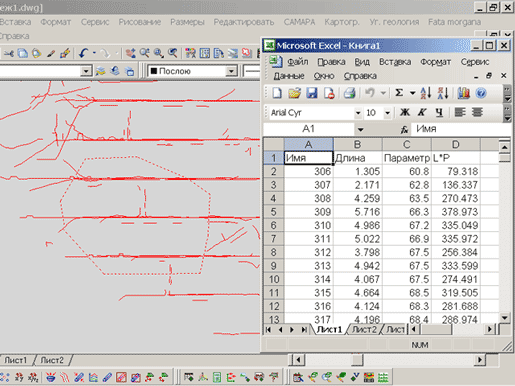Select row 5 header in Excel
Viewport: 515px width, 386px height.
(273, 212)
